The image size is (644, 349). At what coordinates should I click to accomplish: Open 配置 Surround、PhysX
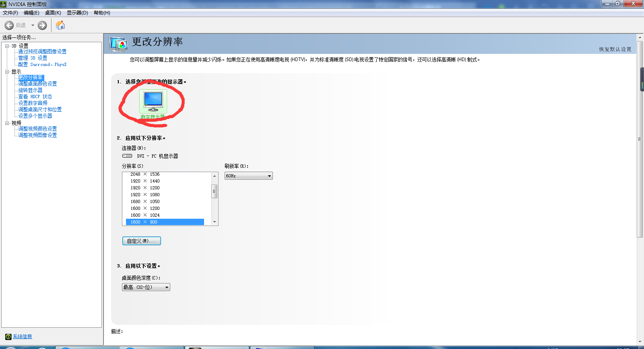42,64
